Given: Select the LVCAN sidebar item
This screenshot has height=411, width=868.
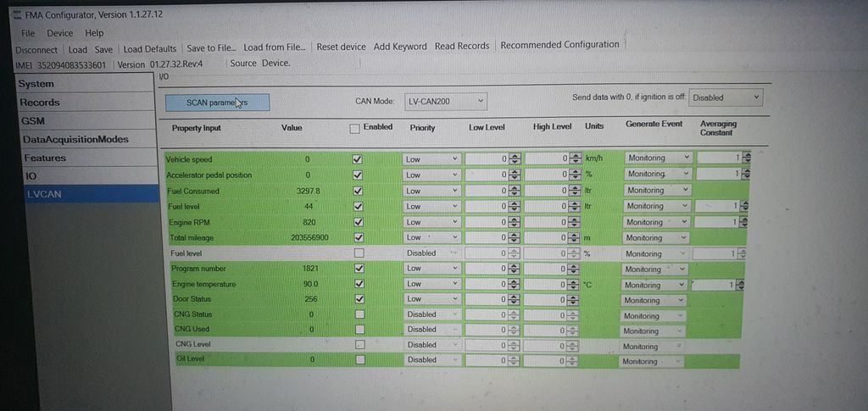Looking at the screenshot, I should [x=92, y=194].
